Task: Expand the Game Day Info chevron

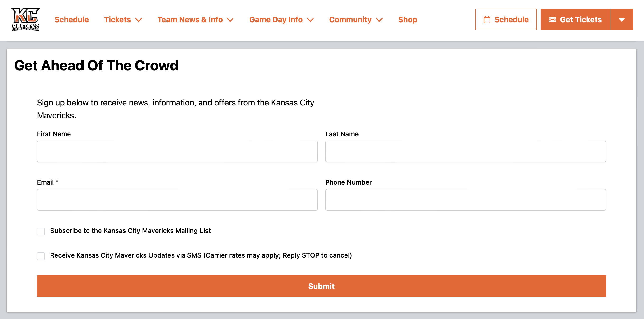Action: point(310,20)
